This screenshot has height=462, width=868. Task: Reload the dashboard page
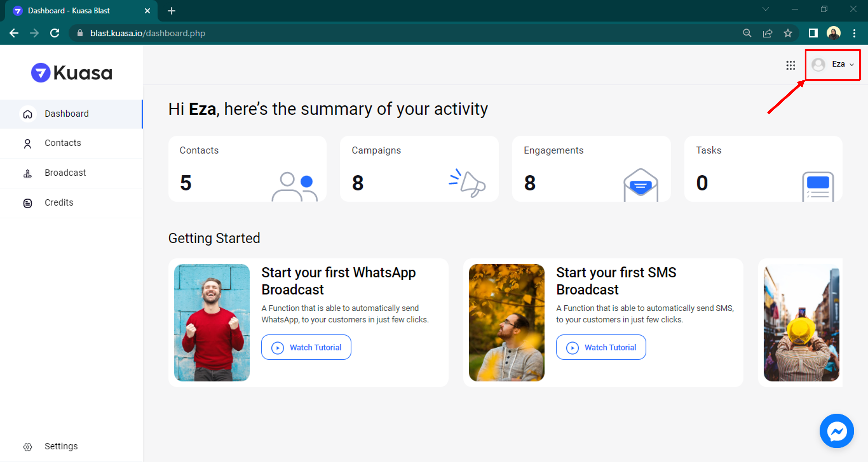[x=55, y=33]
